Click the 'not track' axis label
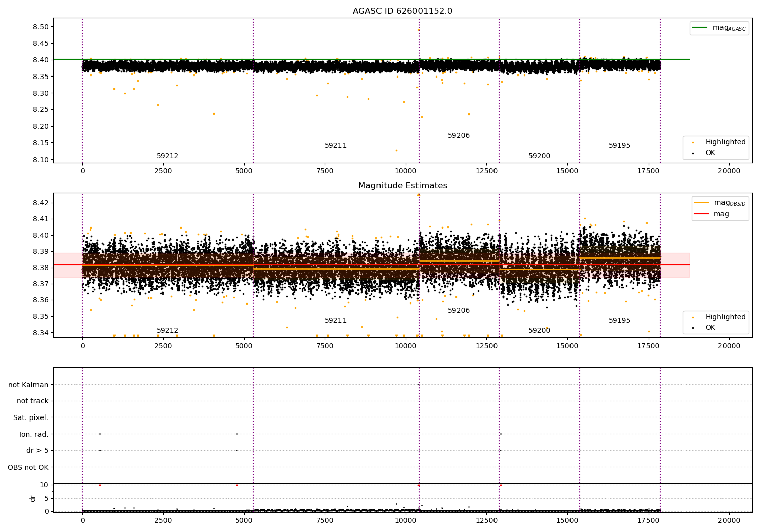 point(32,401)
